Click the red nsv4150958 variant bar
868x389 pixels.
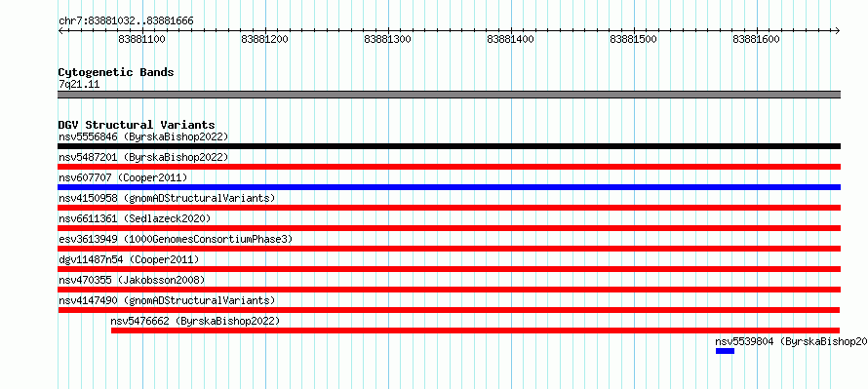(x=449, y=208)
